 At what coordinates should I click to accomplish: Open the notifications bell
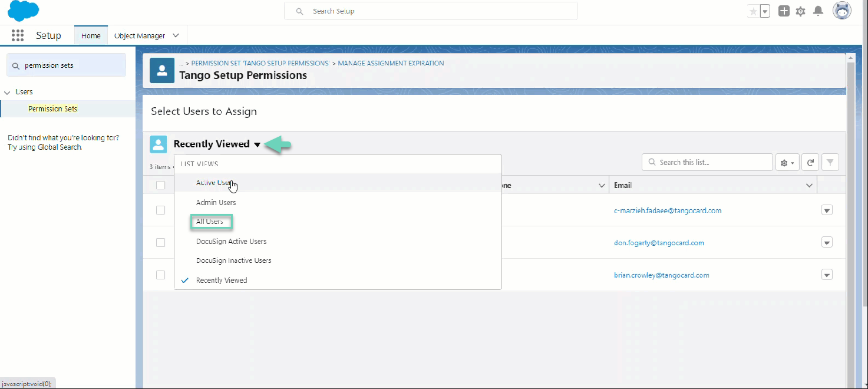(818, 11)
